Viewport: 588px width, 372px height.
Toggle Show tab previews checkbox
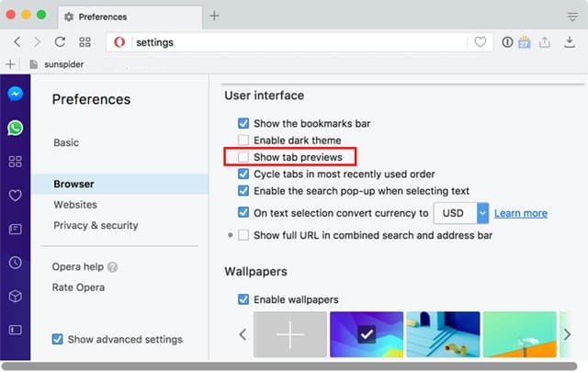pyautogui.click(x=243, y=158)
